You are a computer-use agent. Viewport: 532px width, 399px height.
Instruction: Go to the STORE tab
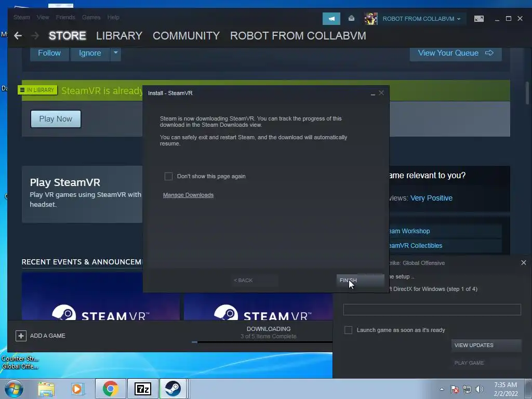point(67,36)
